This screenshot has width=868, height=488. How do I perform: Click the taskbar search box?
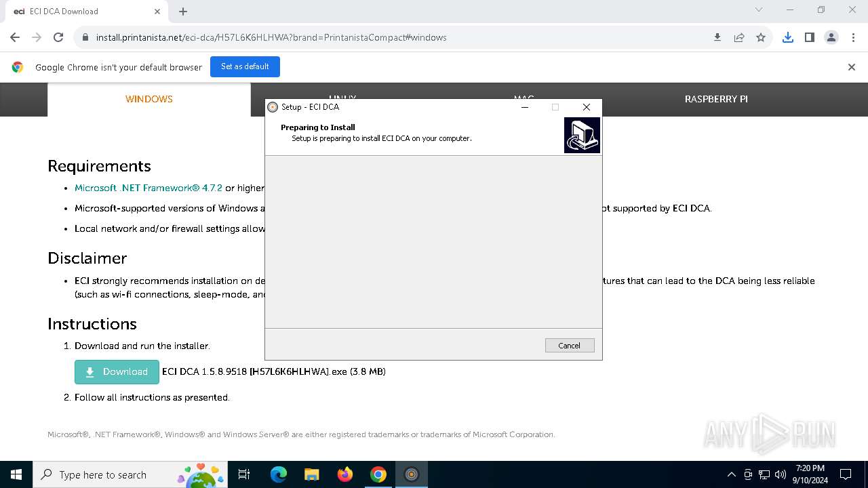click(130, 474)
